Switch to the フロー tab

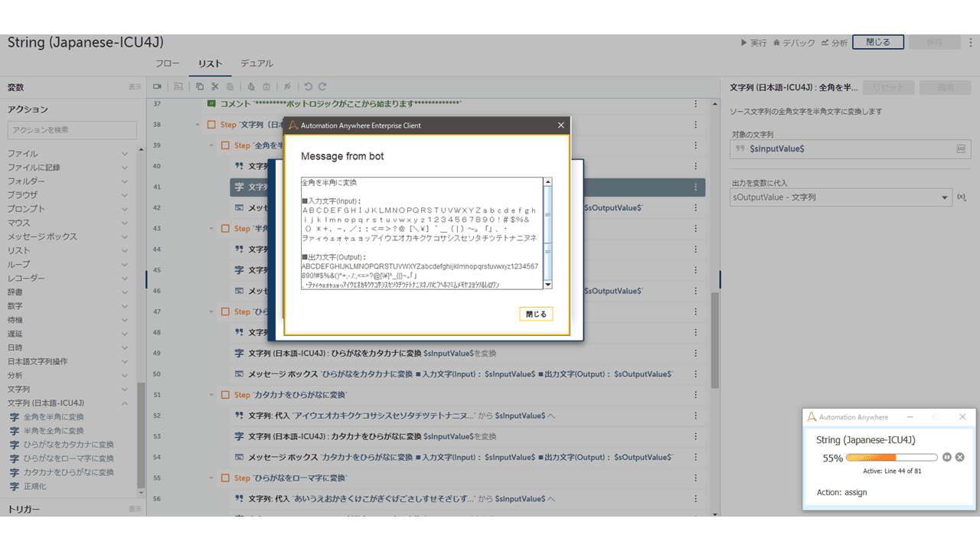[x=168, y=64]
